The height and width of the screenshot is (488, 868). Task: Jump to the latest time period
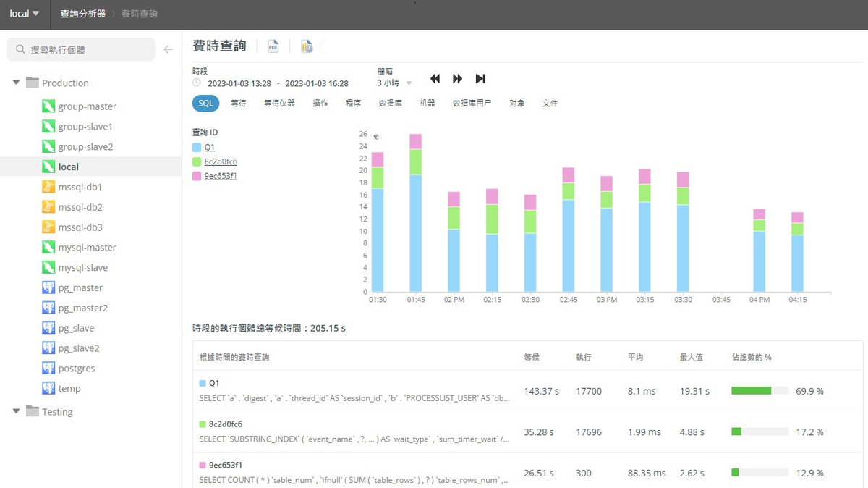tap(480, 79)
